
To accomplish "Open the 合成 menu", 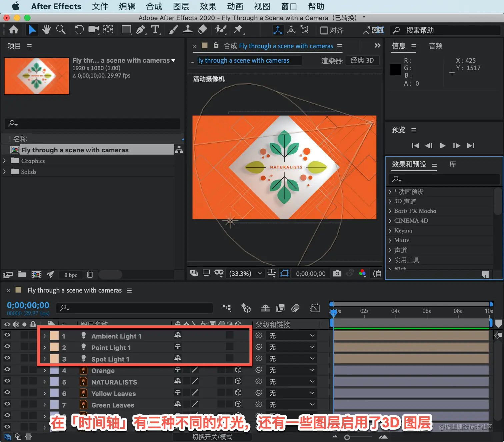I will [x=154, y=6].
